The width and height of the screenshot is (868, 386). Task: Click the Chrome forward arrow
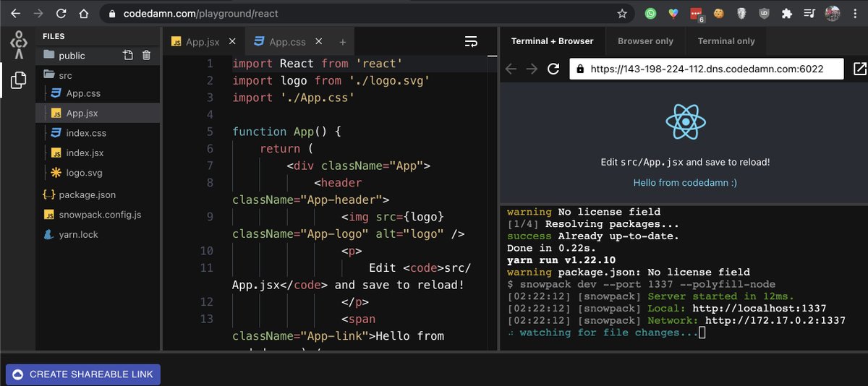[38, 13]
